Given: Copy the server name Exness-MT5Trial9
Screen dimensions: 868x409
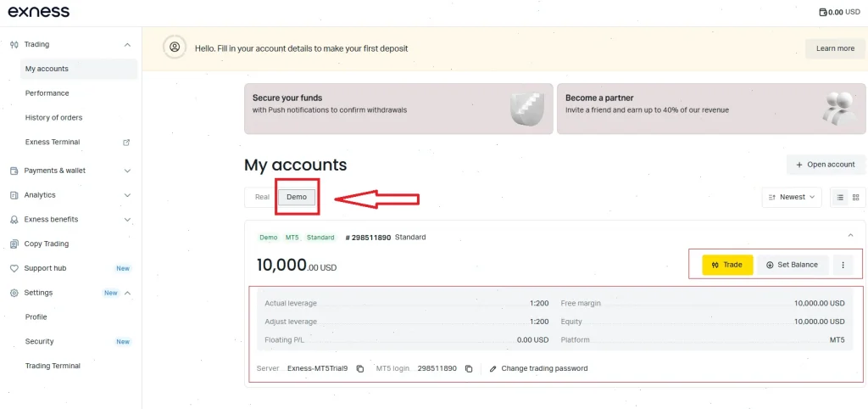Looking at the screenshot, I should click(x=360, y=368).
